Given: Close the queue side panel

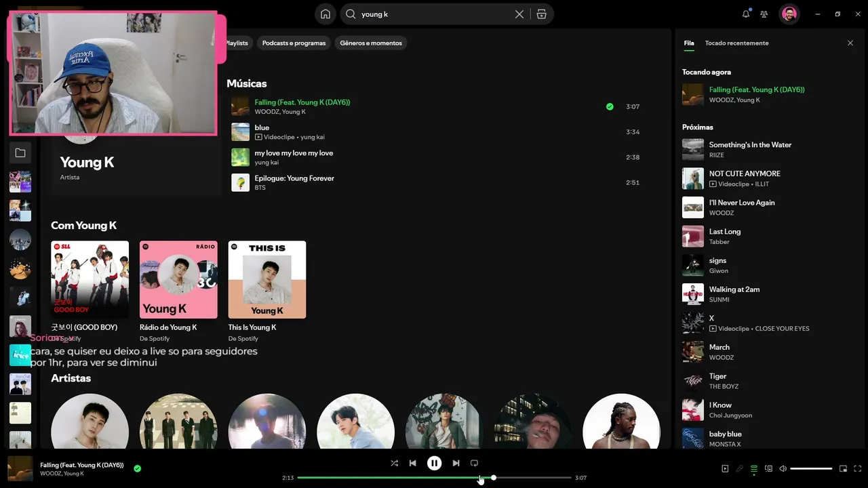Looking at the screenshot, I should tap(850, 43).
